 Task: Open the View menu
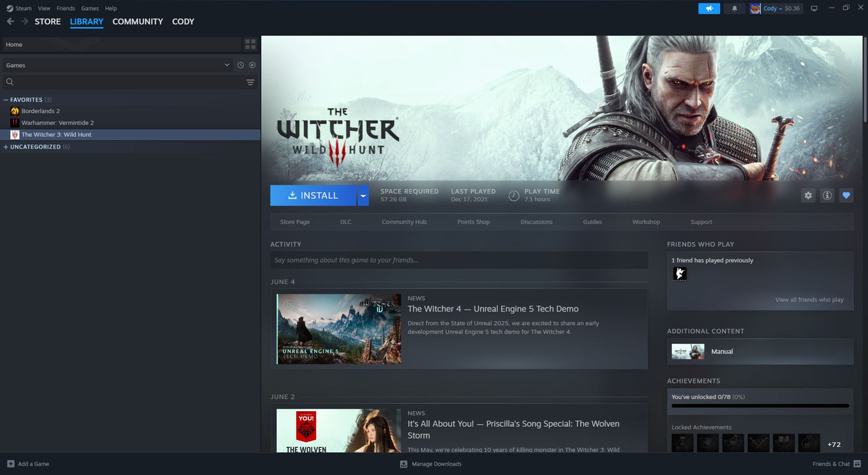coord(44,8)
